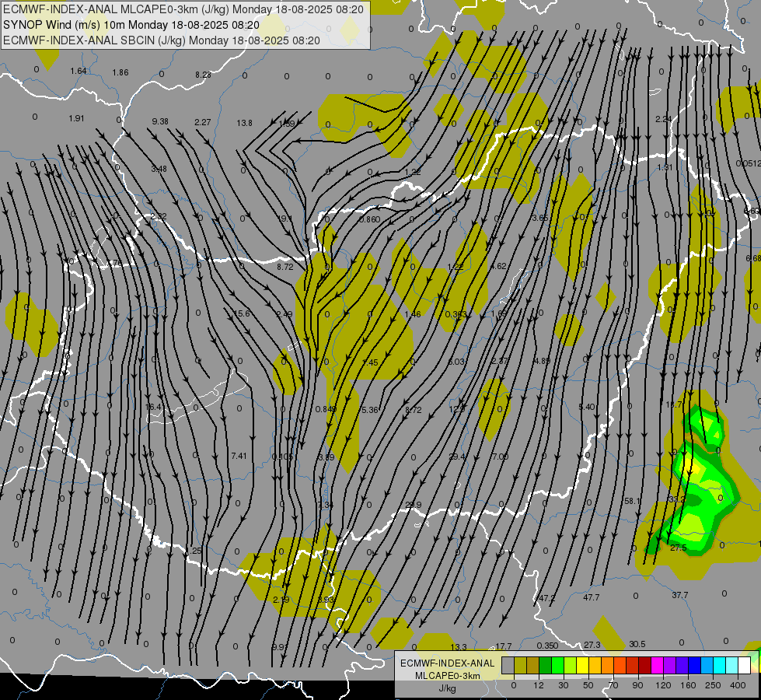Click the map value 5.40

point(587,407)
